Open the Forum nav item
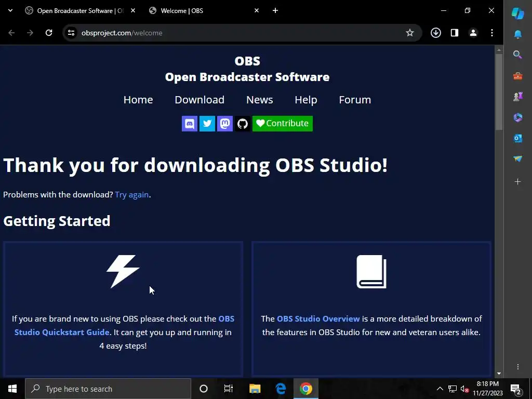 pos(355,100)
